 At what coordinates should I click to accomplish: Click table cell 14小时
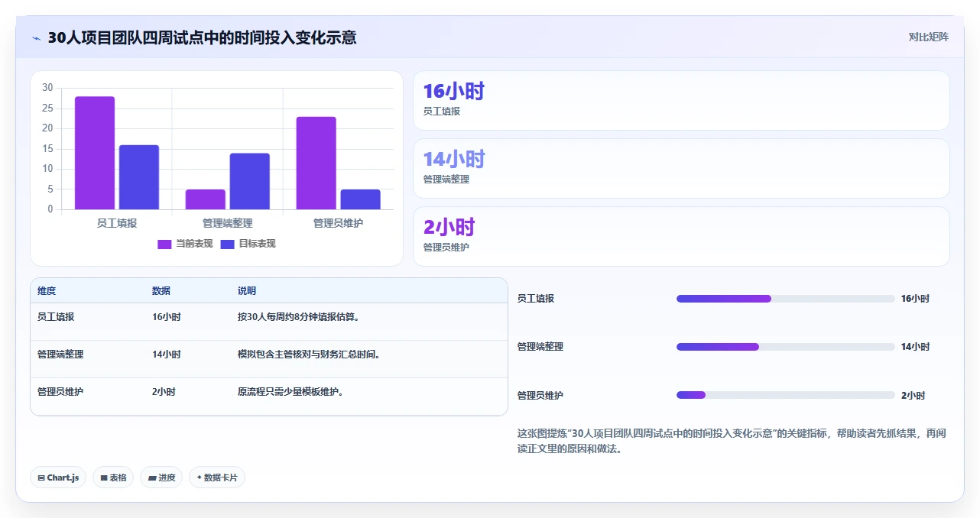click(167, 355)
